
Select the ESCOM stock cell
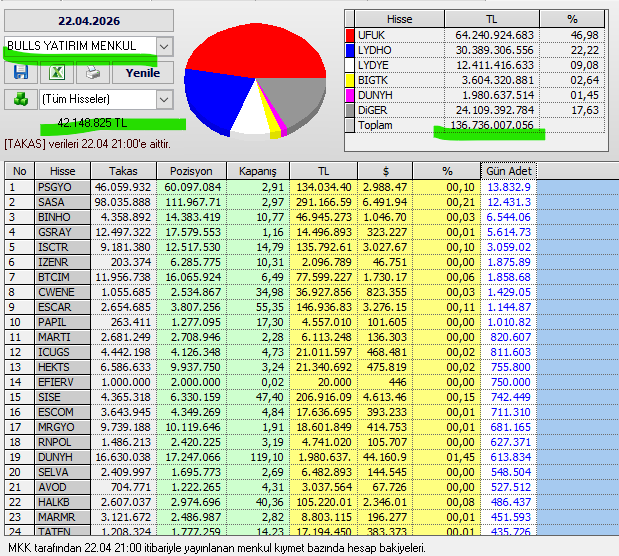click(x=62, y=412)
